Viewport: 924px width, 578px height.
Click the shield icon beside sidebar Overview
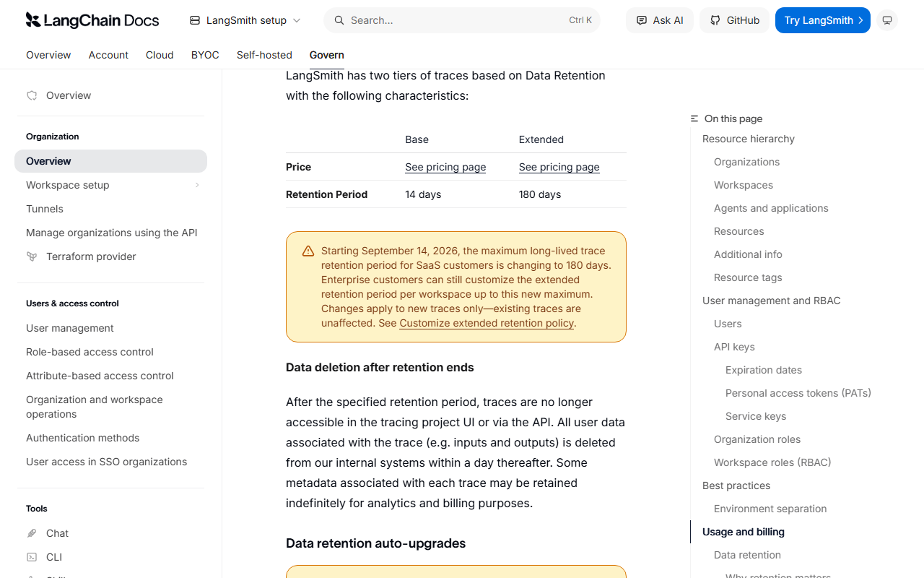click(x=32, y=95)
